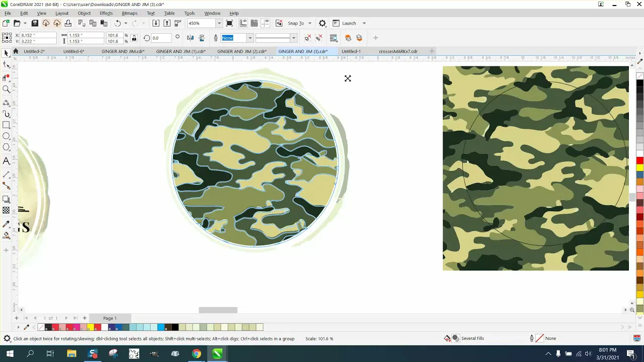Choose the Ellipse tool
Viewport: 644px width, 362px height.
[x=6, y=136]
